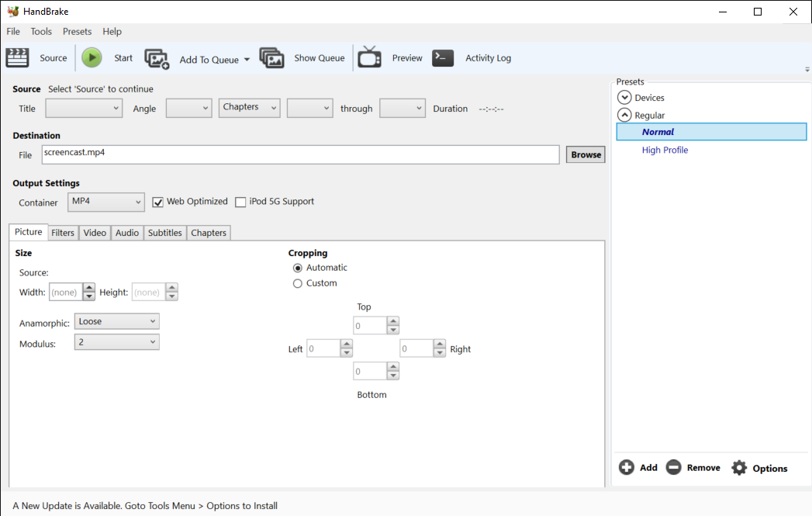Click the preset Options gear icon
The width and height of the screenshot is (812, 516).
click(x=739, y=468)
